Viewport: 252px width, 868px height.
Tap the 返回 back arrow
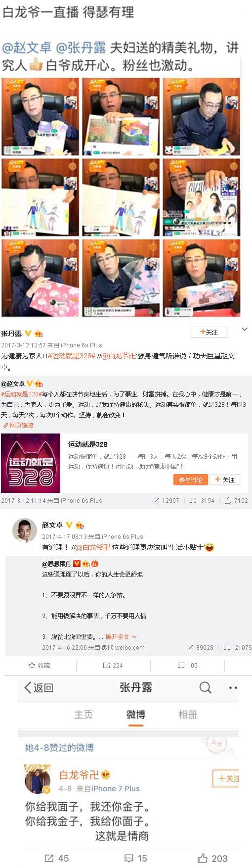tap(28, 687)
